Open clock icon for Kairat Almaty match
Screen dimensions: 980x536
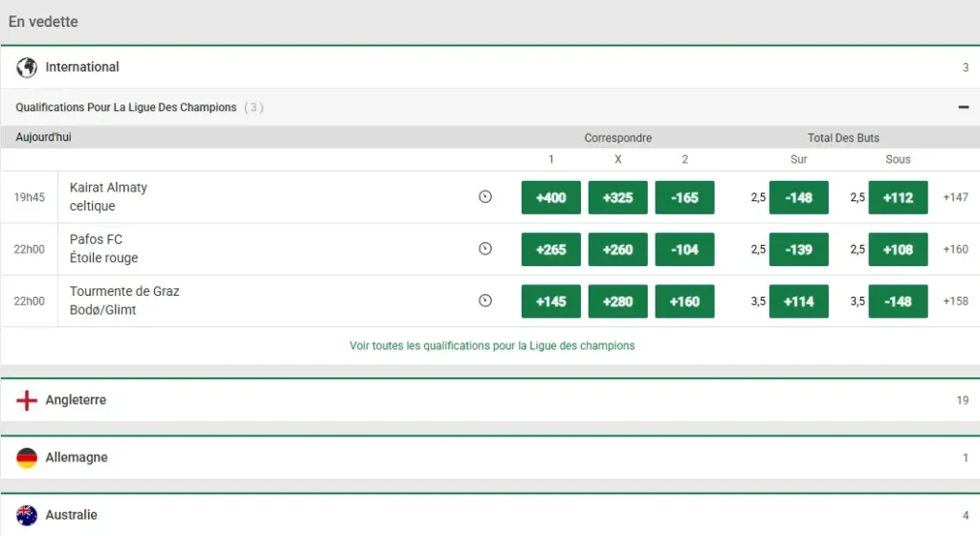485,197
